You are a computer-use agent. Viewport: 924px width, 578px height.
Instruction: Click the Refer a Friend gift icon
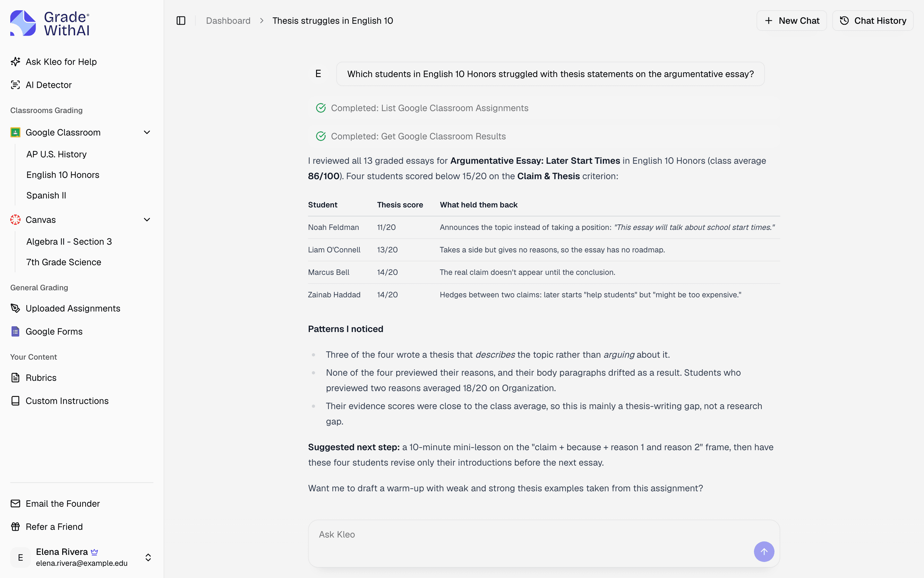coord(15,527)
